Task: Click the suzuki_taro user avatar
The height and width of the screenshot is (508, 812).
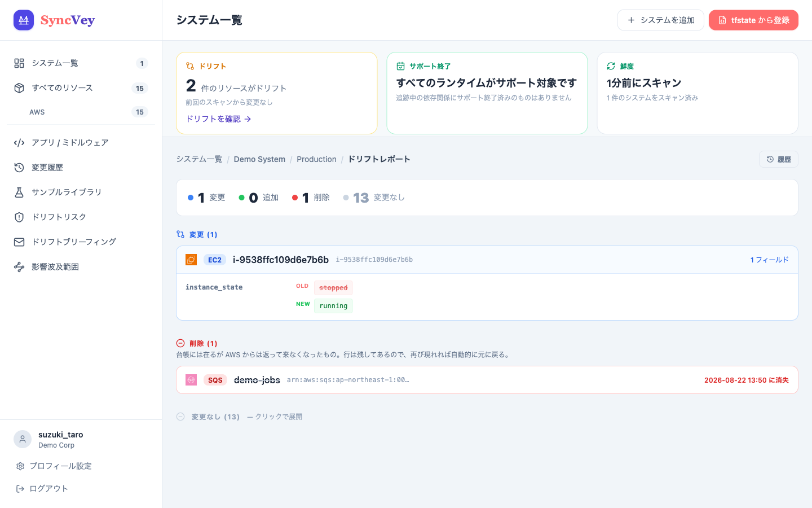Action: pos(23,439)
